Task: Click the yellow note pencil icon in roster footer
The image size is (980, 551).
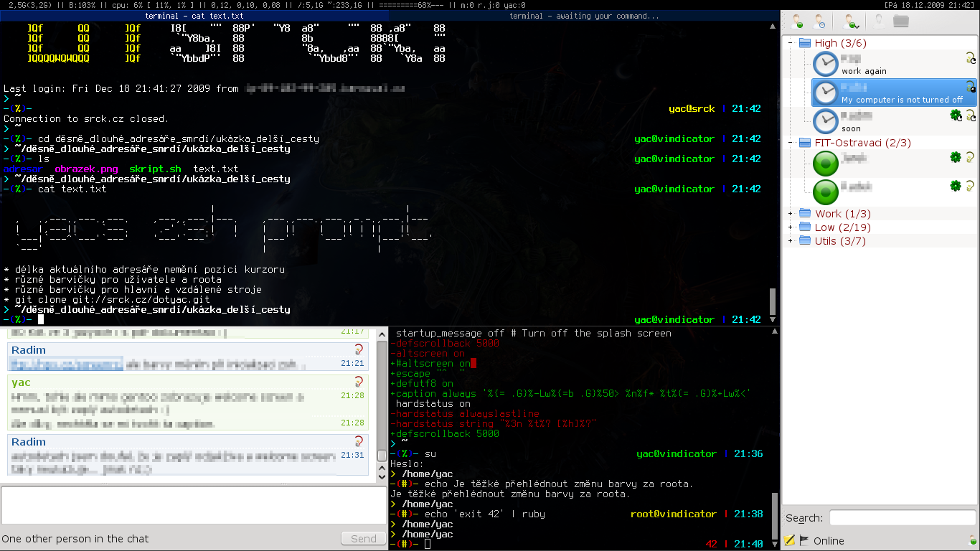Action: point(790,540)
